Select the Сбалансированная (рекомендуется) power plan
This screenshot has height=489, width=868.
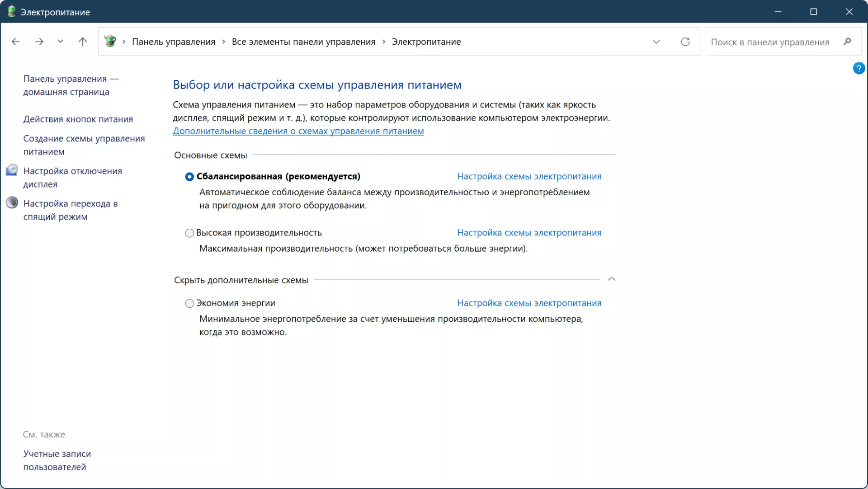[189, 177]
